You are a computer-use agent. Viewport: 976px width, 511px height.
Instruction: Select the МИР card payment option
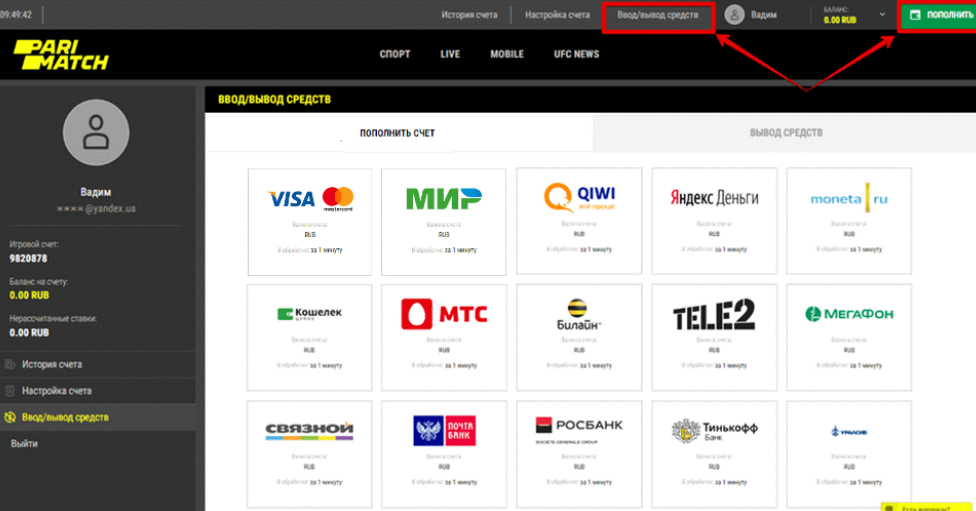(x=444, y=222)
